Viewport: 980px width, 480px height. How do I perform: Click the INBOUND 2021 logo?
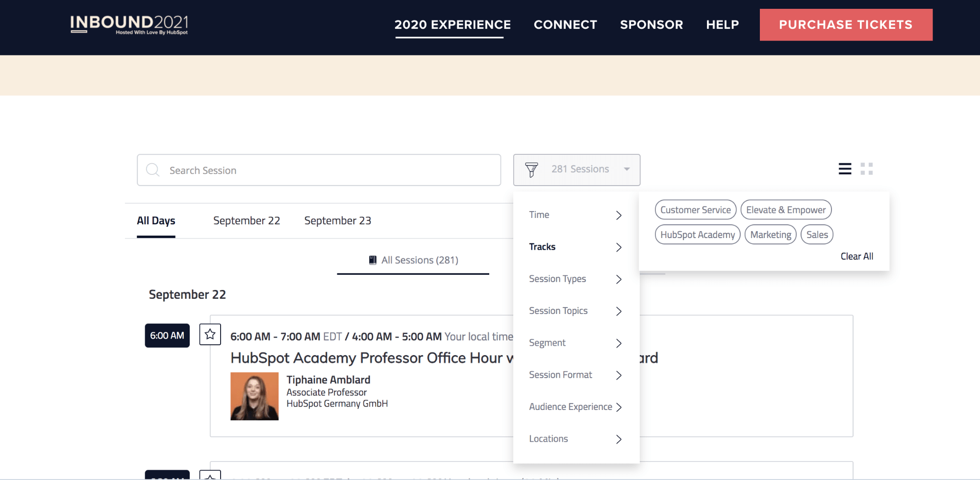[129, 24]
